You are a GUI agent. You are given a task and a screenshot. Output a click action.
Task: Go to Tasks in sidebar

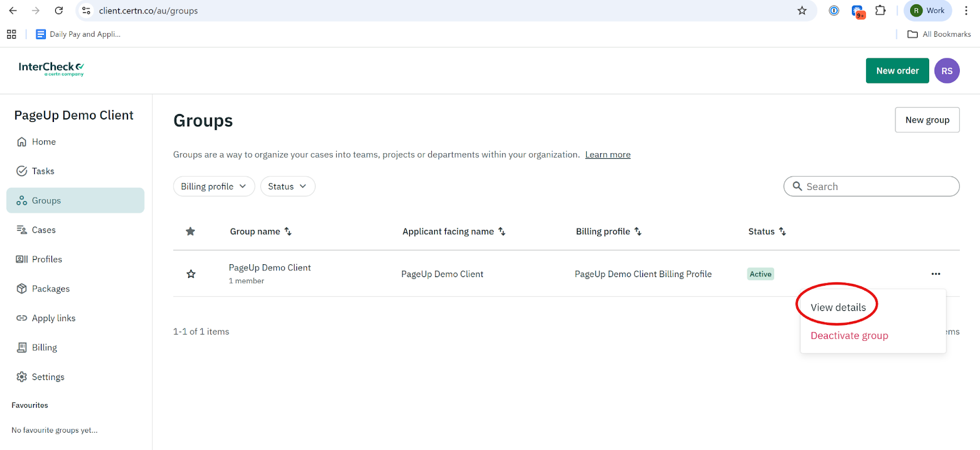click(42, 171)
